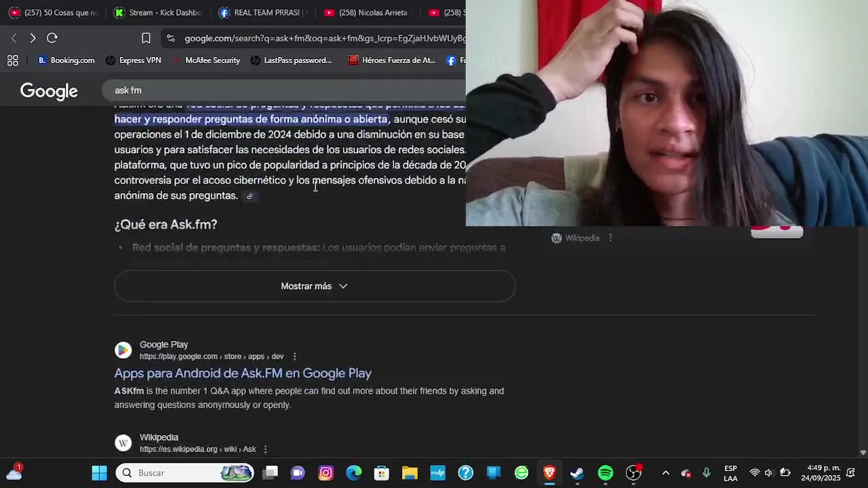
Task: Launch Instagram from the taskbar
Action: coord(326,472)
